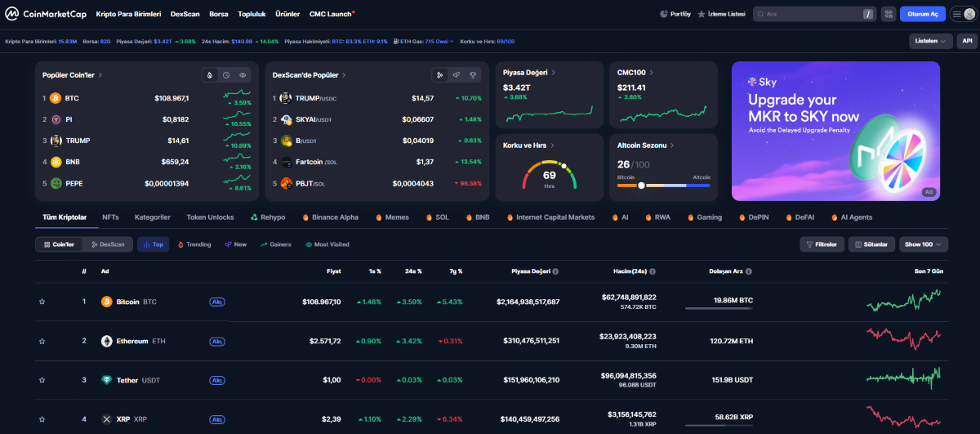
Task: Select the rocket icon in DexScan'de Popüler
Action: point(457,75)
